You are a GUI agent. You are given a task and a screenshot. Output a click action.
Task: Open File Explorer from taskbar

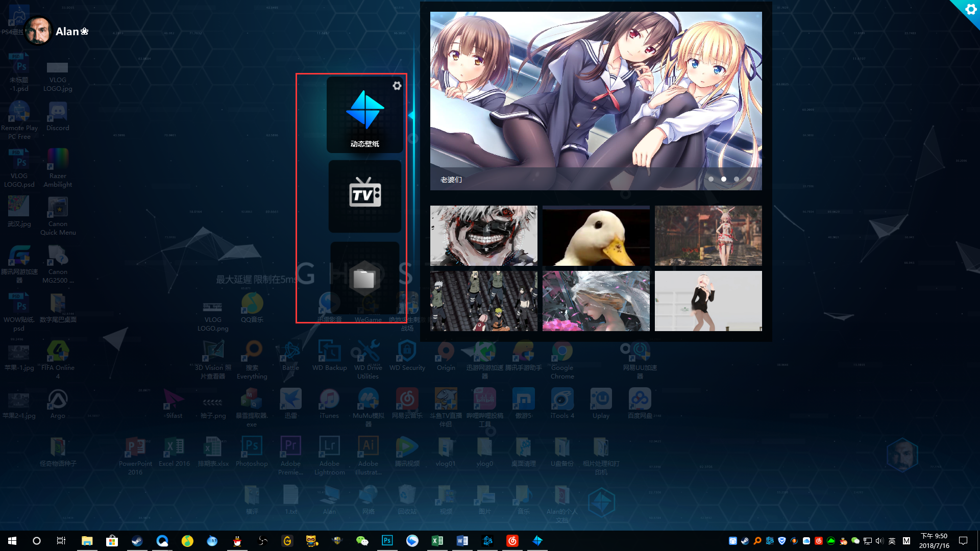coord(87,541)
